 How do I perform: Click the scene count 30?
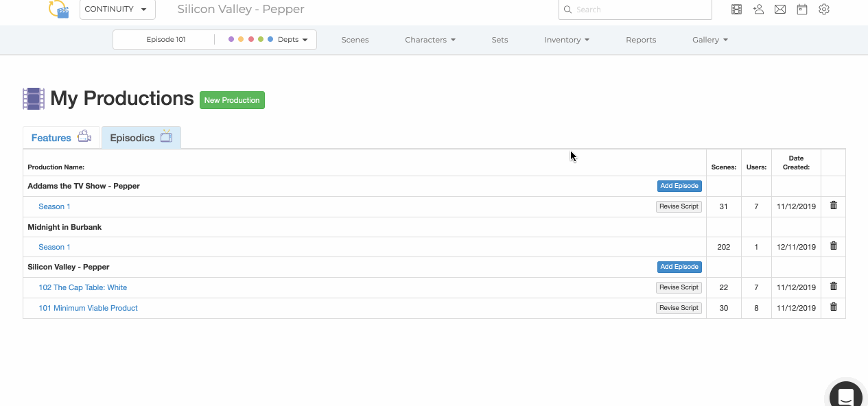[x=723, y=308]
